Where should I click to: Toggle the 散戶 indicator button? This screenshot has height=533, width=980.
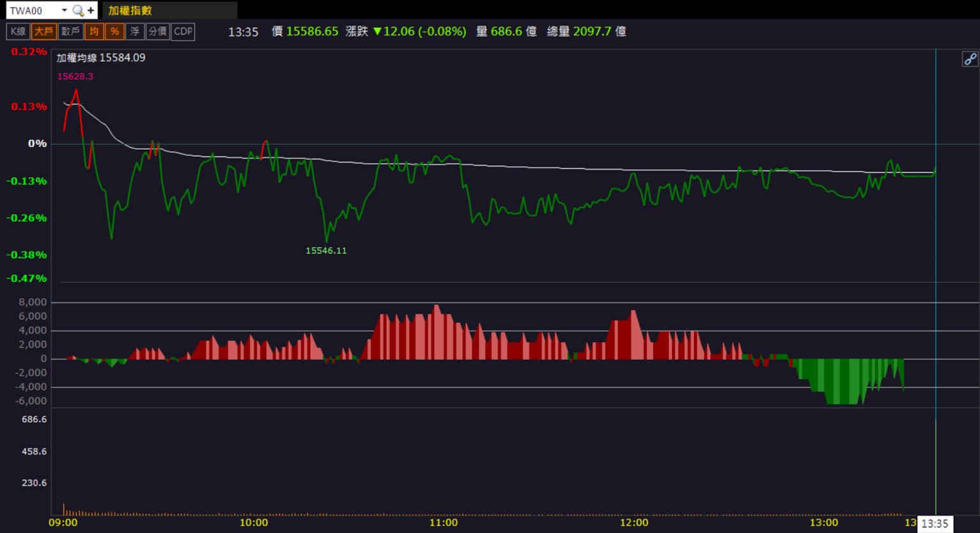pos(70,31)
